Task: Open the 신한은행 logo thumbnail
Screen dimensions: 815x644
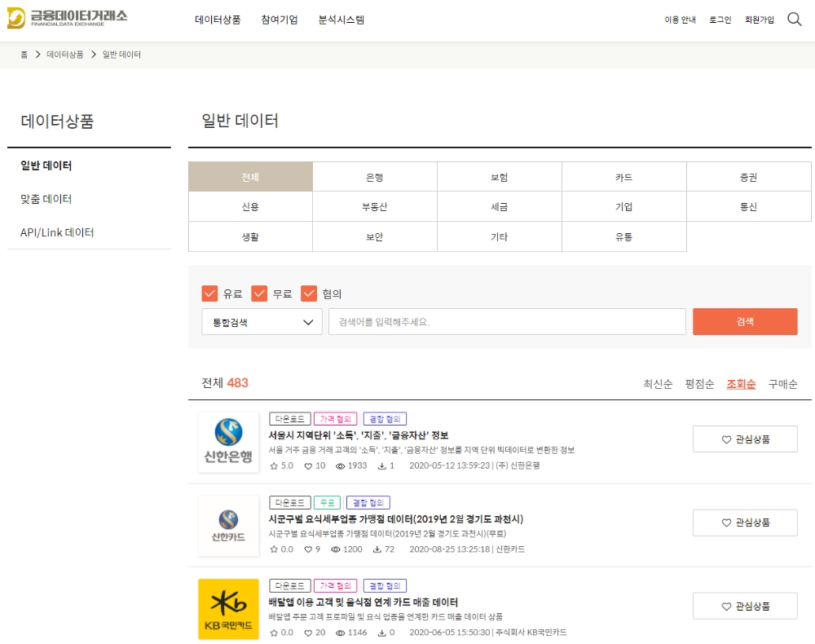Action: [228, 443]
